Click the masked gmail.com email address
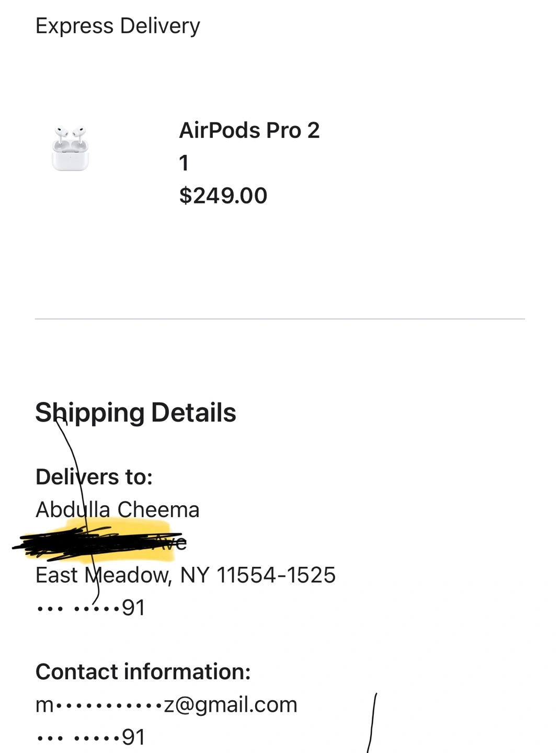 point(166,705)
